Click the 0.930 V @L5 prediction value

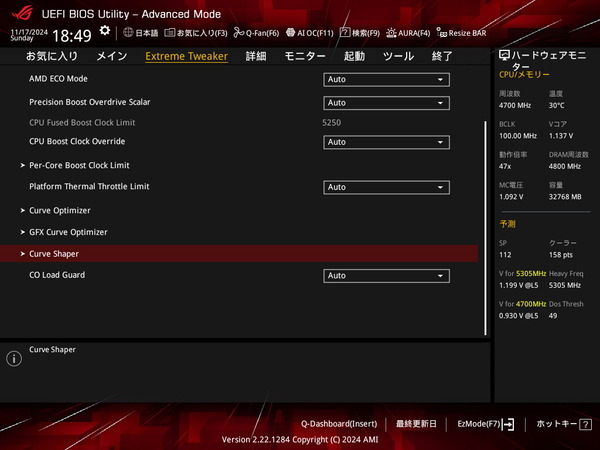518,316
